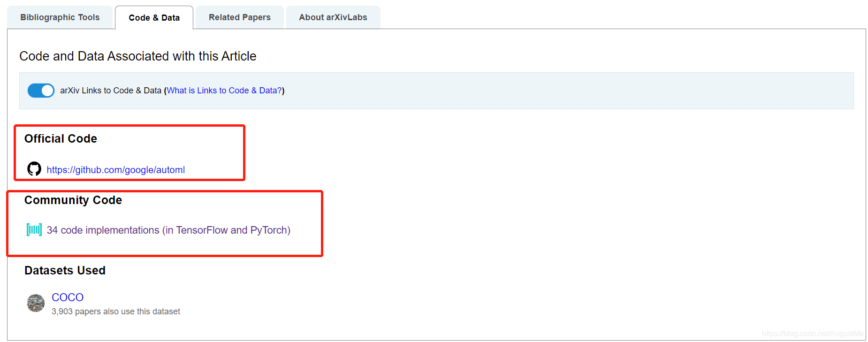Click the Papers with Code icon
The width and height of the screenshot is (868, 342).
[x=34, y=229]
